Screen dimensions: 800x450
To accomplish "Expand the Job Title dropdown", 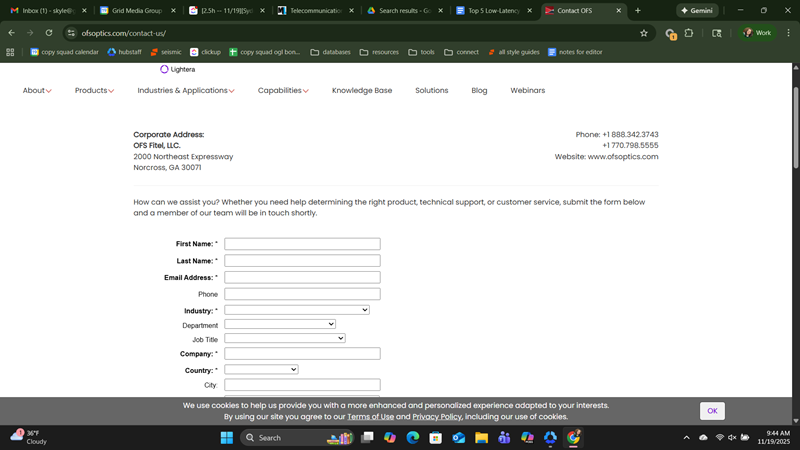I will click(x=285, y=338).
